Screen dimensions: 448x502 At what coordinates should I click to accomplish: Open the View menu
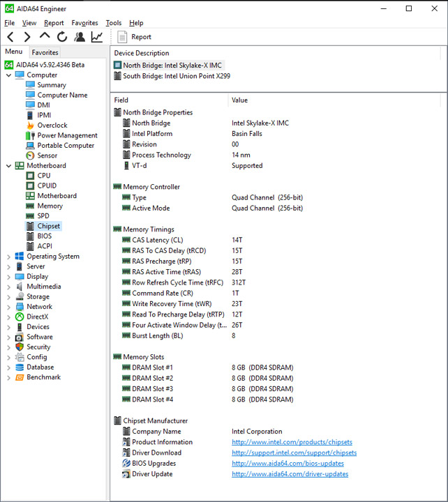click(x=29, y=23)
